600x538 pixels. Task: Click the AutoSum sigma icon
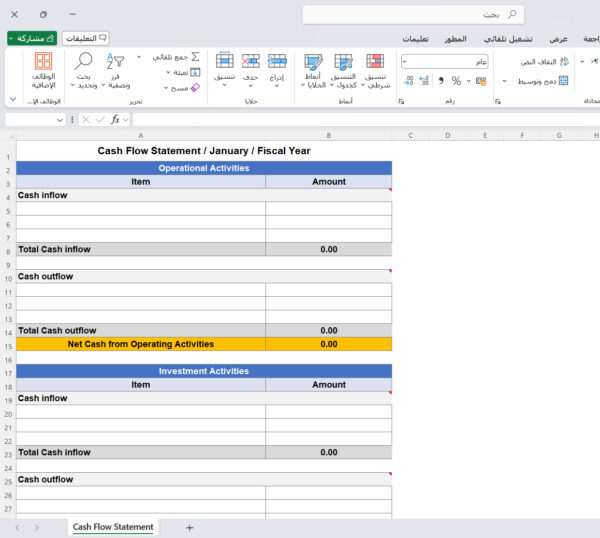point(195,57)
